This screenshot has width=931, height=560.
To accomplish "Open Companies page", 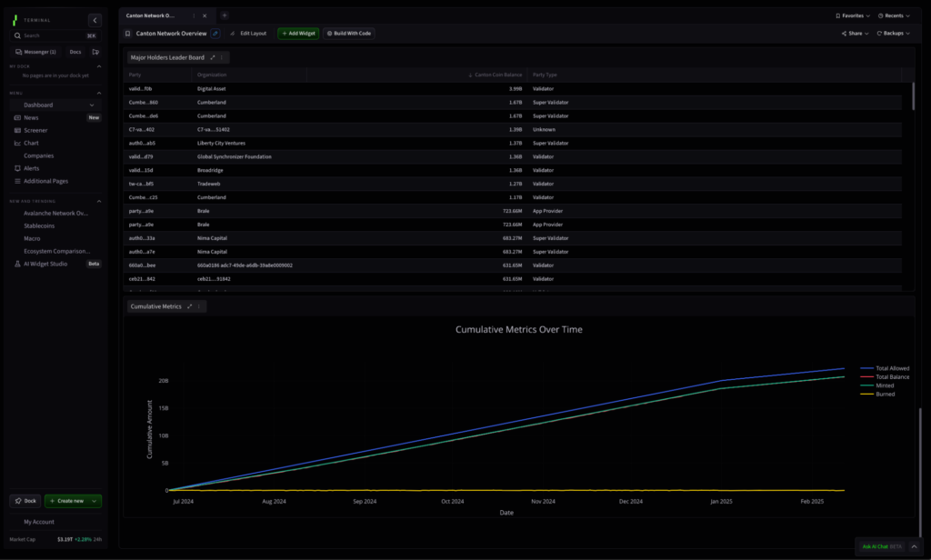I will tap(38, 155).
